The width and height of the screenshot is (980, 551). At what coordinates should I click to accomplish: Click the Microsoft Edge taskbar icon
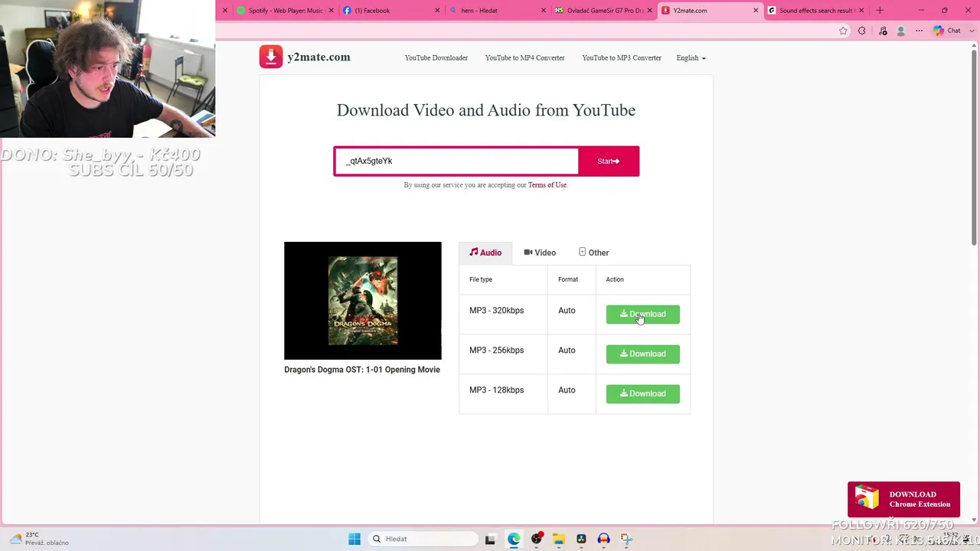point(514,539)
